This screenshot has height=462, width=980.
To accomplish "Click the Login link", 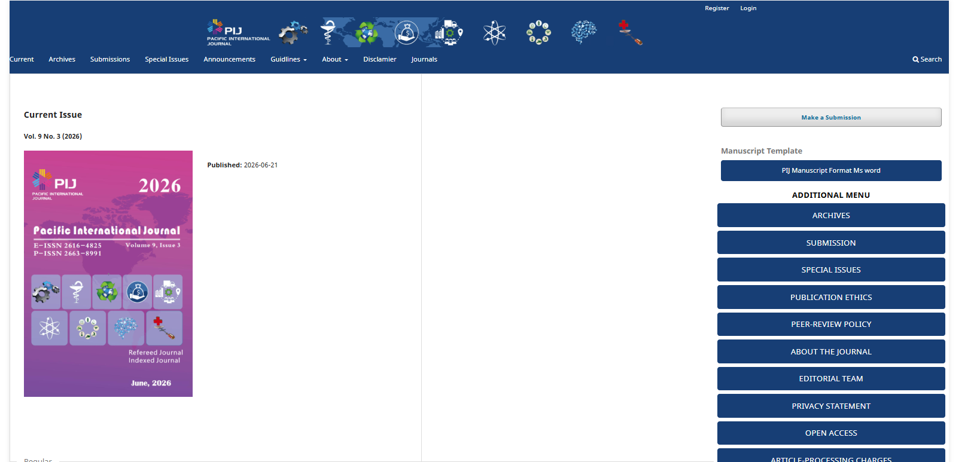I will click(x=748, y=8).
